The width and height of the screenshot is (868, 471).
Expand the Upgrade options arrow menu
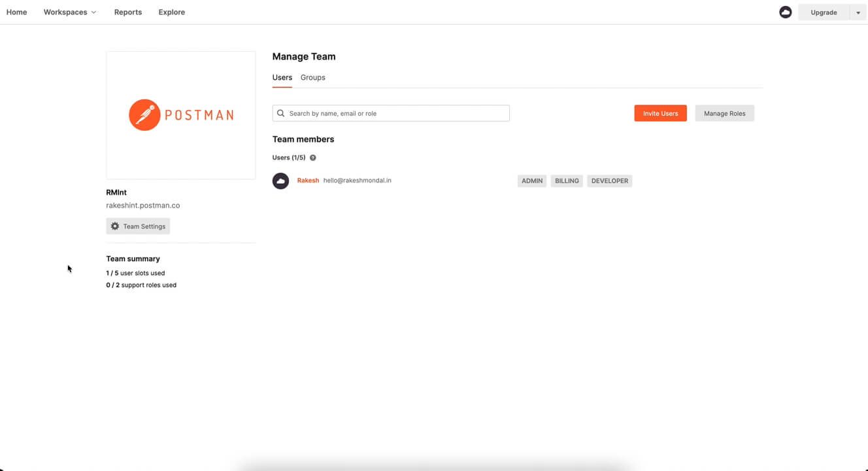point(858,12)
